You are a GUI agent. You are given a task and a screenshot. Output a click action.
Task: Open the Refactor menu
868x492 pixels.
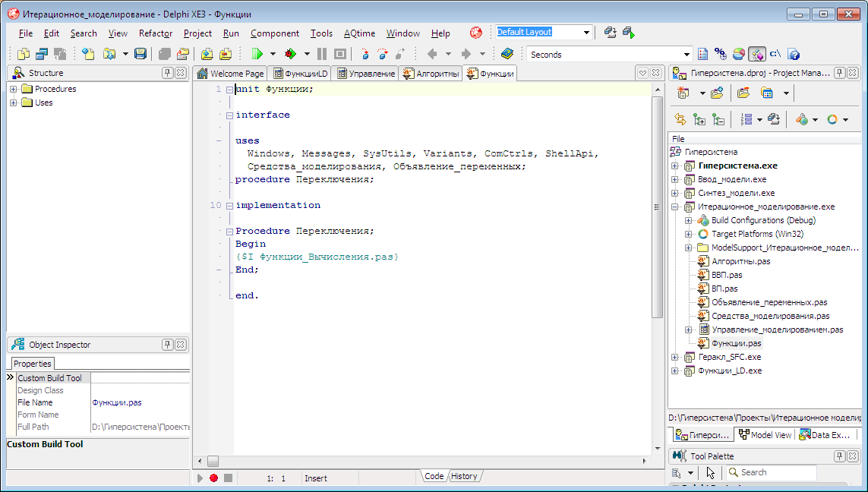pyautogui.click(x=156, y=33)
